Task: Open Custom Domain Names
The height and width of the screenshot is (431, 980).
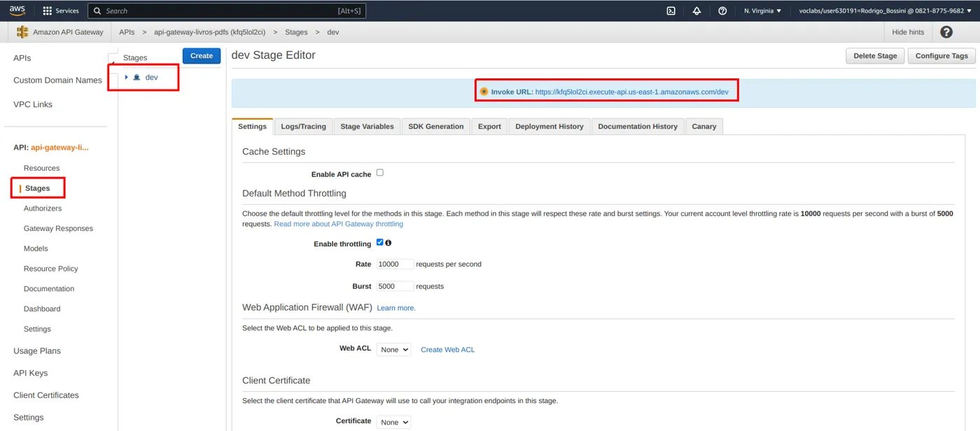Action: point(57,80)
